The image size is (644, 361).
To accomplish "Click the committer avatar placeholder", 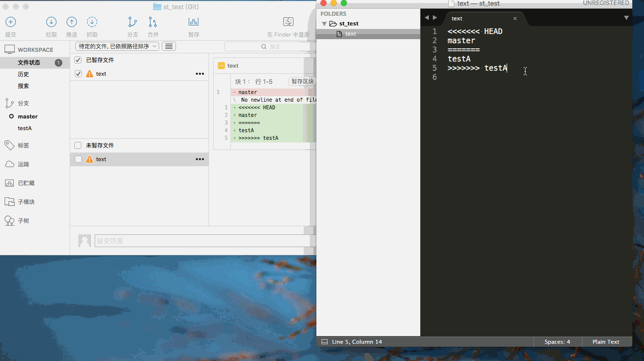I will [x=84, y=240].
